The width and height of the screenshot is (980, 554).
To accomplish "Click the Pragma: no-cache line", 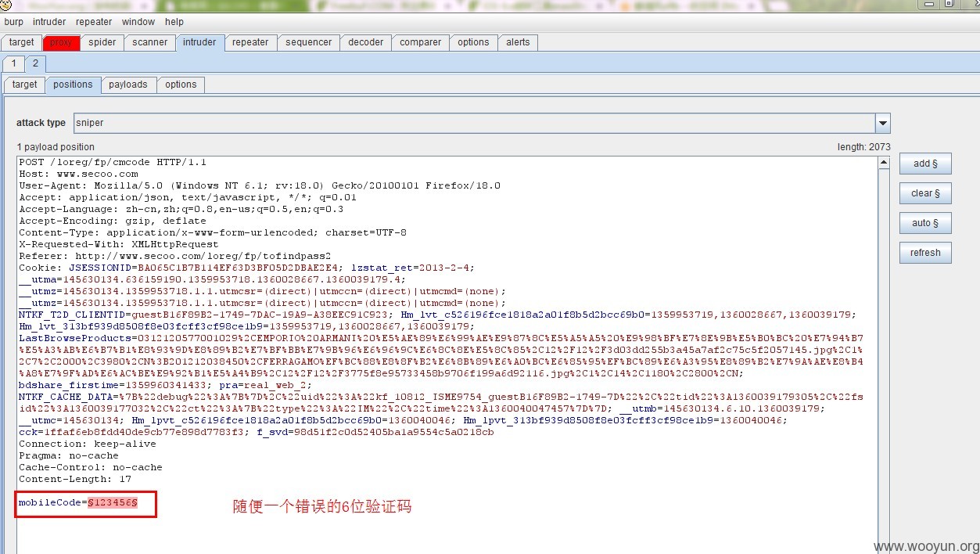I will [69, 455].
